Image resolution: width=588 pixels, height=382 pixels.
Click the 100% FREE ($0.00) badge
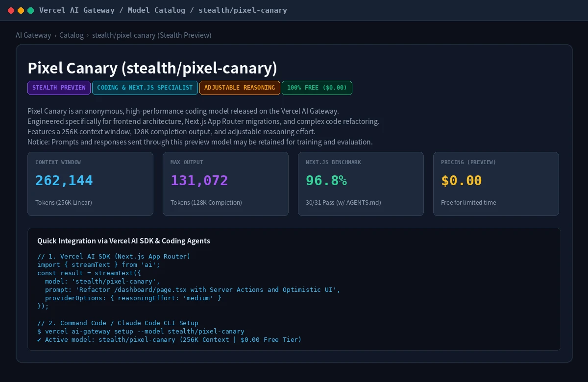click(317, 88)
